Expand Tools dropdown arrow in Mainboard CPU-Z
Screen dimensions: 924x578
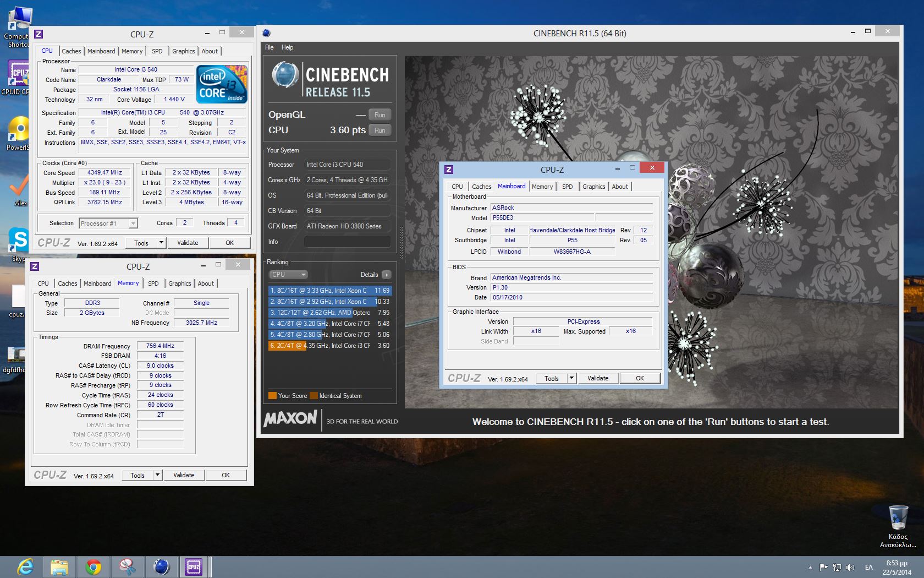(571, 378)
